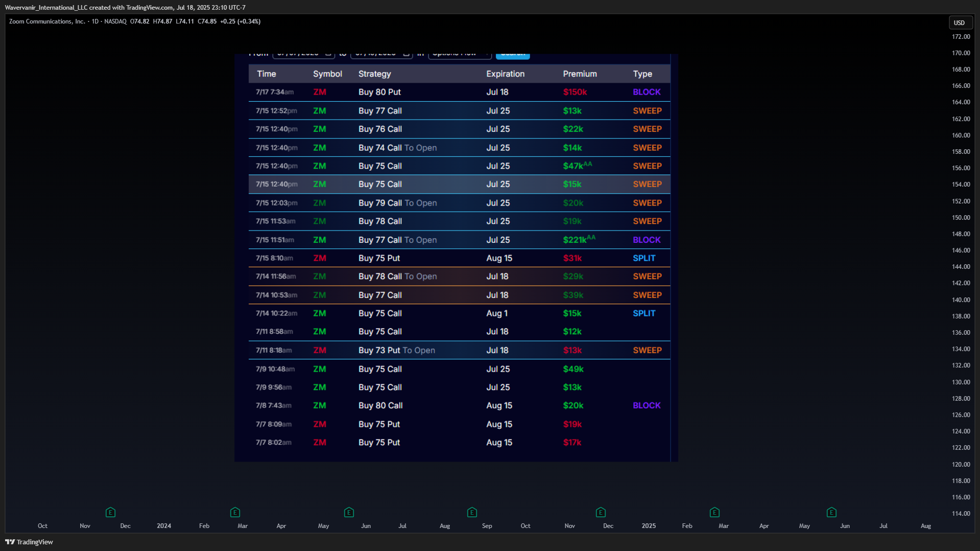Click the $47k premium value

(x=577, y=166)
